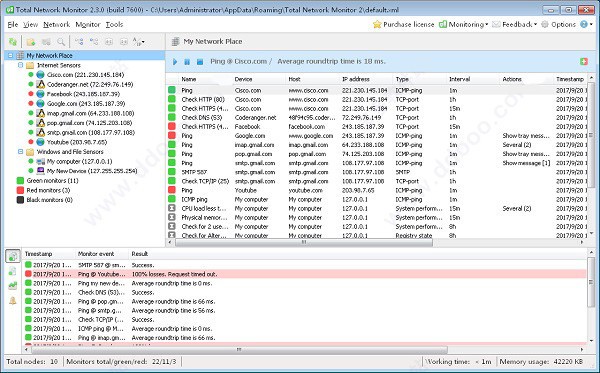Click the chart view icon in bottom panel
The image size is (600, 373).
click(13, 285)
